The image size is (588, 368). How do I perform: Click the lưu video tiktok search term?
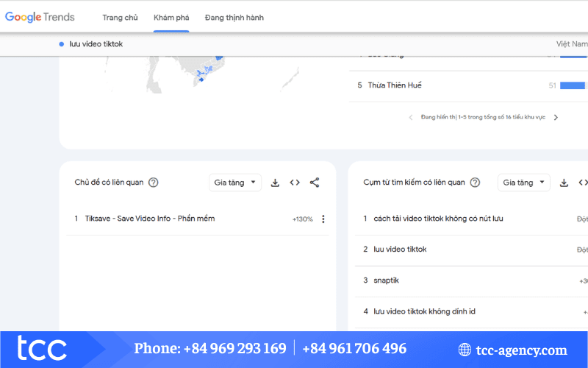[x=96, y=44]
